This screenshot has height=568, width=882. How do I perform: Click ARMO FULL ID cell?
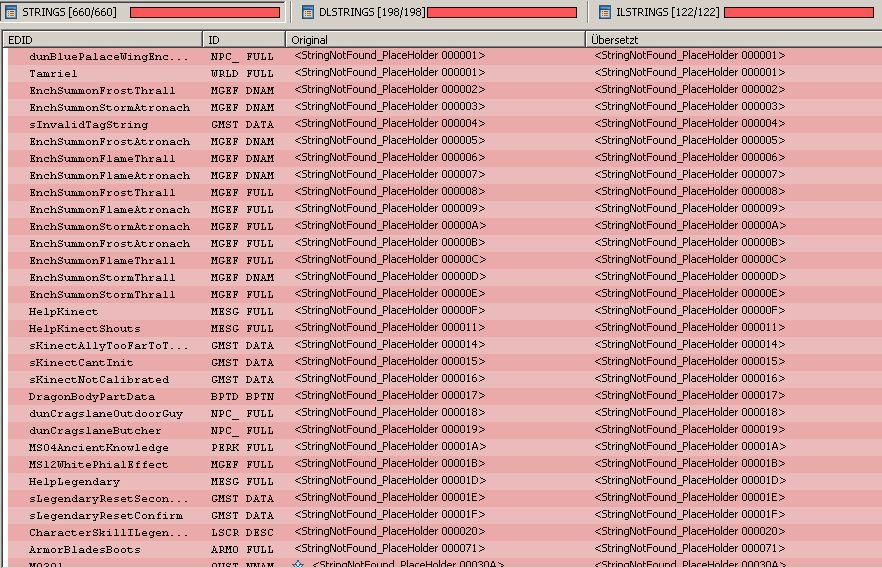tap(242, 549)
